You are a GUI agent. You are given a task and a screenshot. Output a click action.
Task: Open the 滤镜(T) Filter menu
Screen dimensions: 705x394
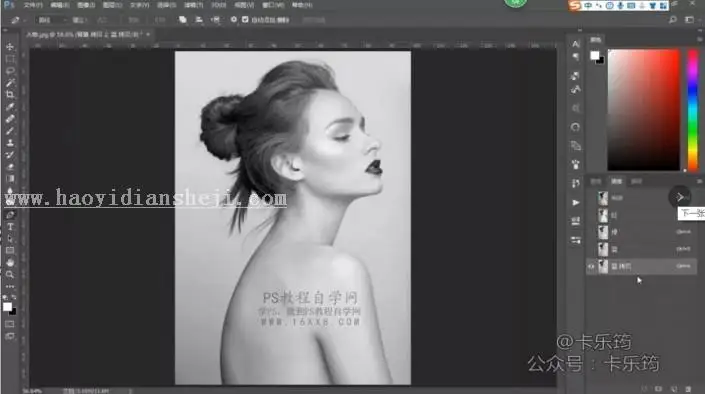click(x=194, y=5)
